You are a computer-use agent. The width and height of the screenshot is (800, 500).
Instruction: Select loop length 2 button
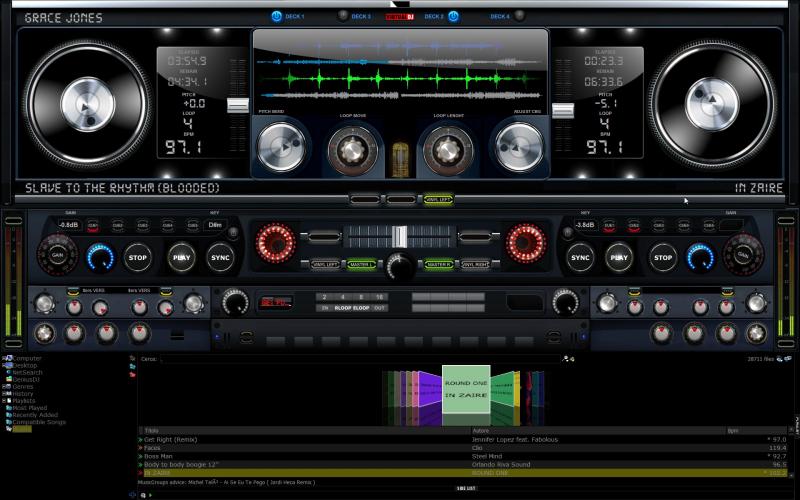tap(324, 297)
